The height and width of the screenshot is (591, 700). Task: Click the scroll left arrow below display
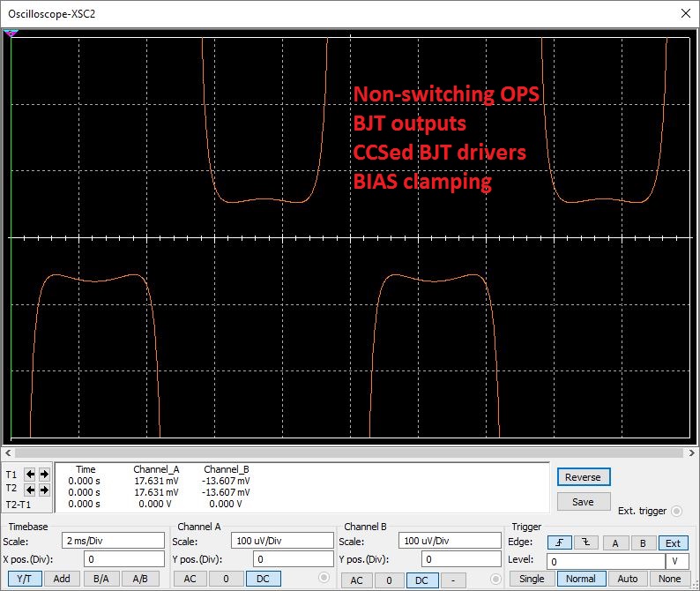click(x=8, y=453)
